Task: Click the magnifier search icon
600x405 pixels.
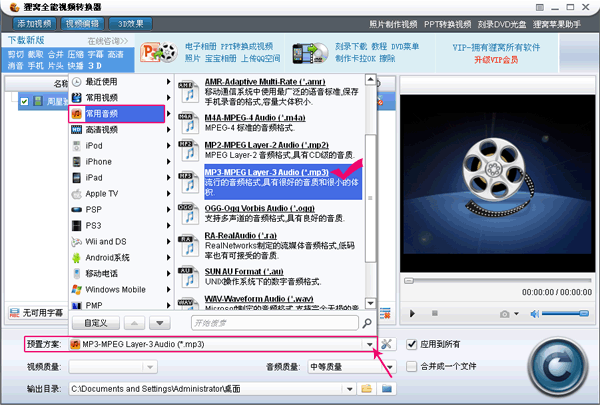Action: pyautogui.click(x=367, y=323)
